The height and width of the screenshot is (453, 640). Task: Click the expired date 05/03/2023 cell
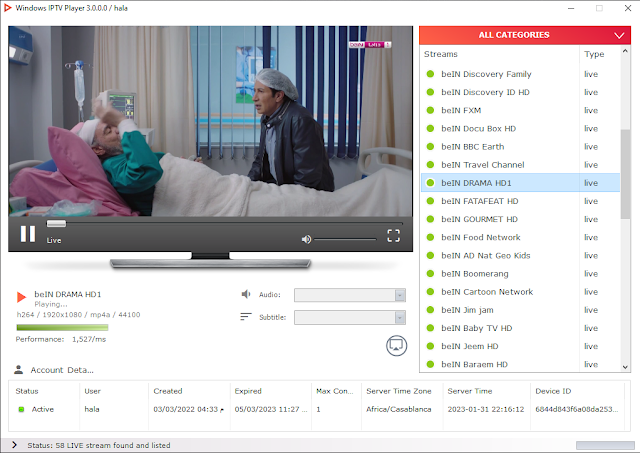click(271, 409)
